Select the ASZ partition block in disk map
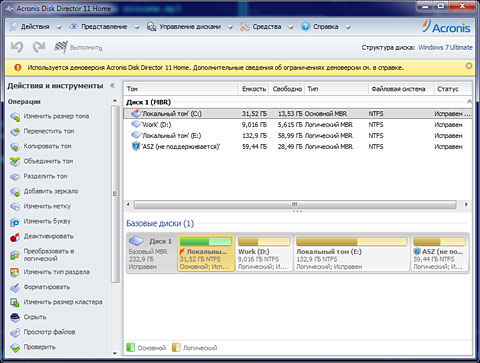The image size is (480, 363). point(439,253)
